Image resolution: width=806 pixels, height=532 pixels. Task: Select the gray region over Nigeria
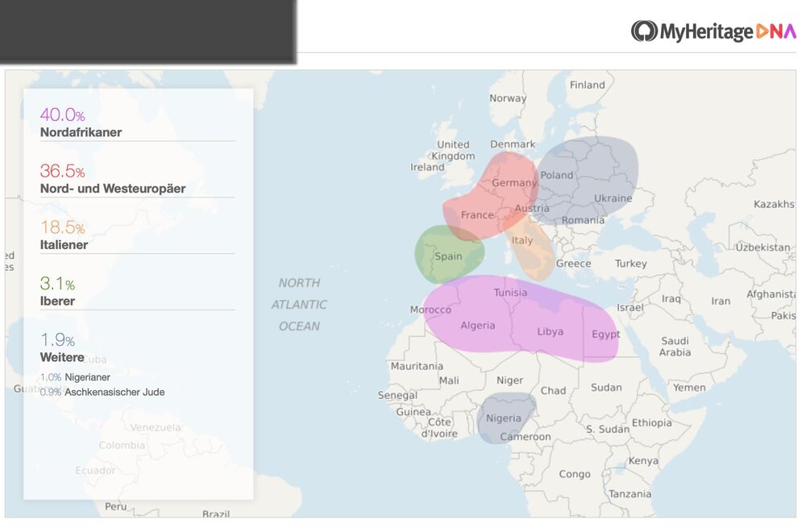tap(504, 418)
